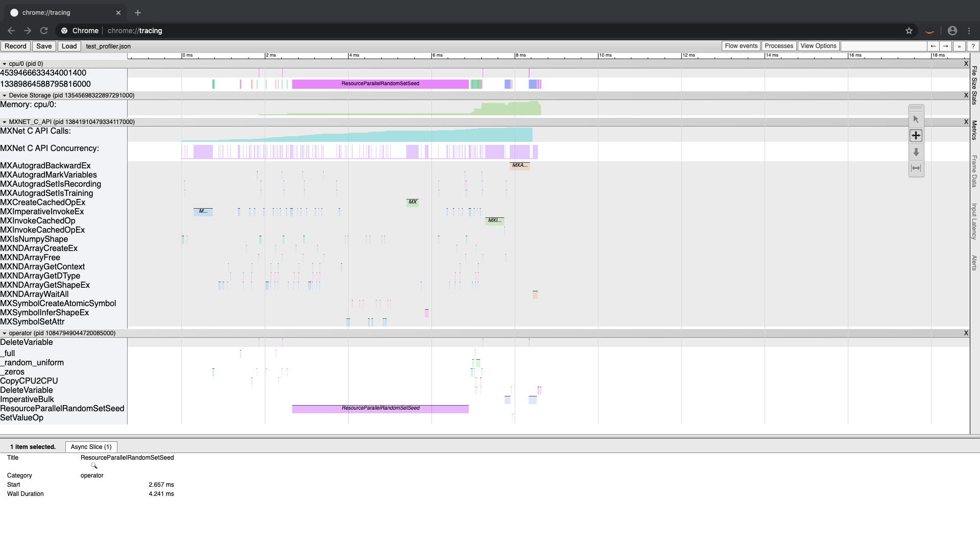Image resolution: width=980 pixels, height=551 pixels.
Task: Click the trace search input field
Action: tap(884, 46)
